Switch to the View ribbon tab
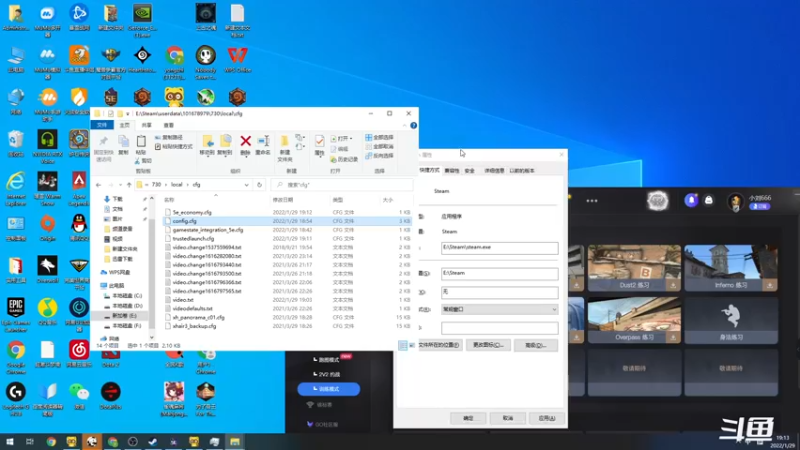Image resolution: width=800 pixels, height=450 pixels. click(168, 125)
